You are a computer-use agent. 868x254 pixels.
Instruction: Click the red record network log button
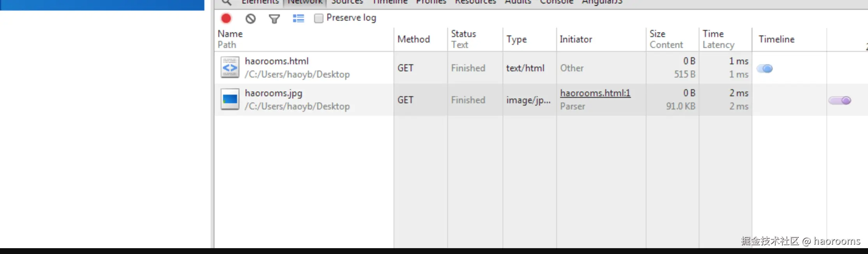click(226, 18)
